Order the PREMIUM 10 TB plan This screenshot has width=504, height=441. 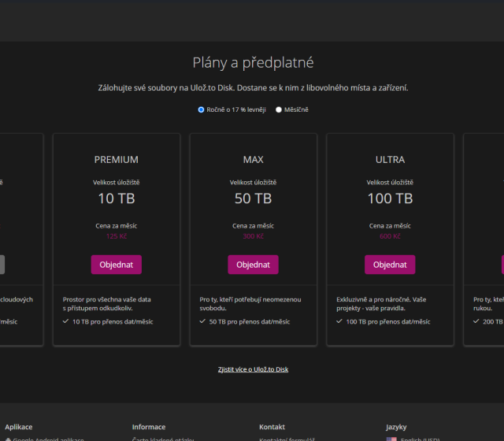pyautogui.click(x=116, y=265)
